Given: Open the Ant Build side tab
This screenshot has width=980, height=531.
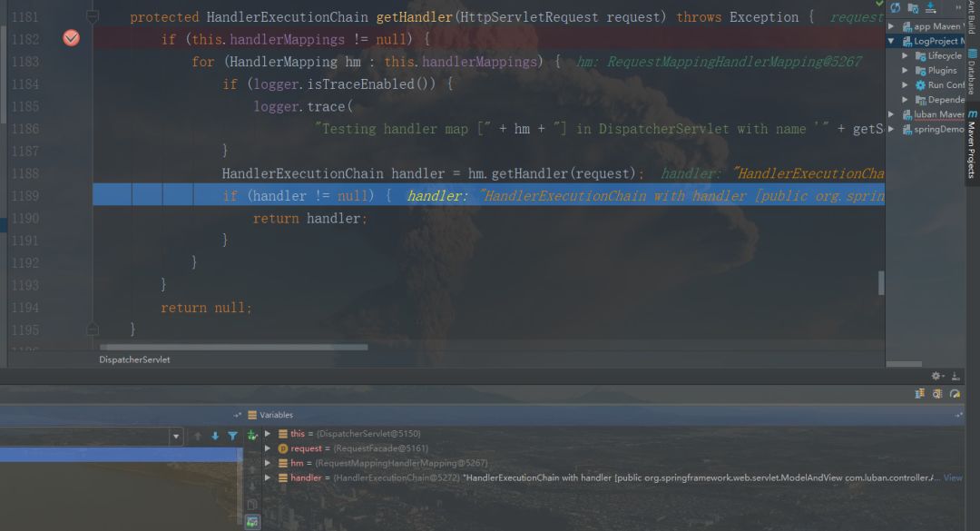Looking at the screenshot, I should click(971, 17).
